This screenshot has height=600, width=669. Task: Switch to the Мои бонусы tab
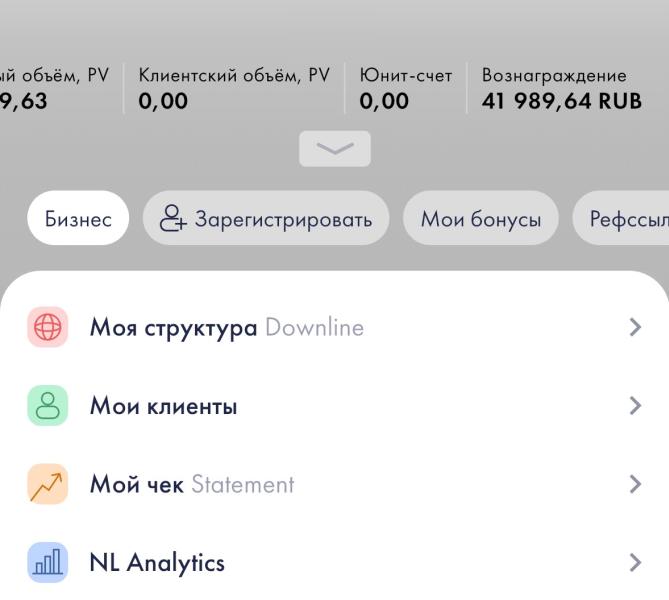click(x=481, y=219)
